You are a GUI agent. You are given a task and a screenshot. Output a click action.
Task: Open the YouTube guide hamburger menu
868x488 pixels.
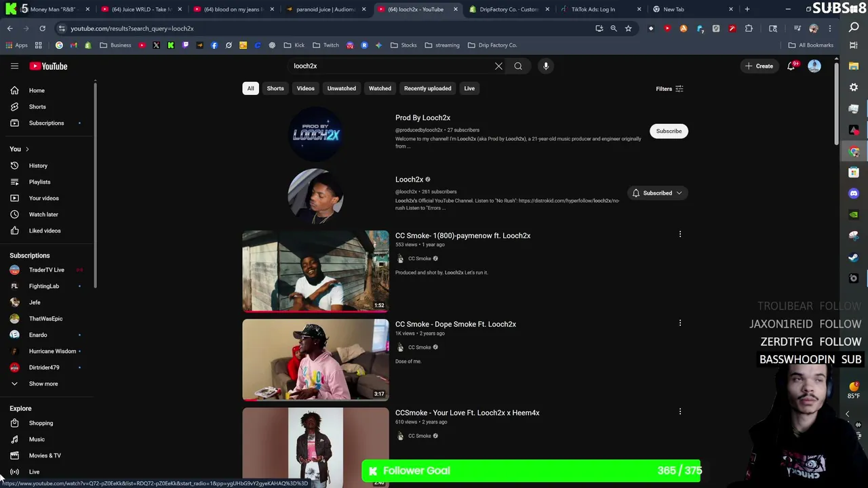[x=14, y=66]
